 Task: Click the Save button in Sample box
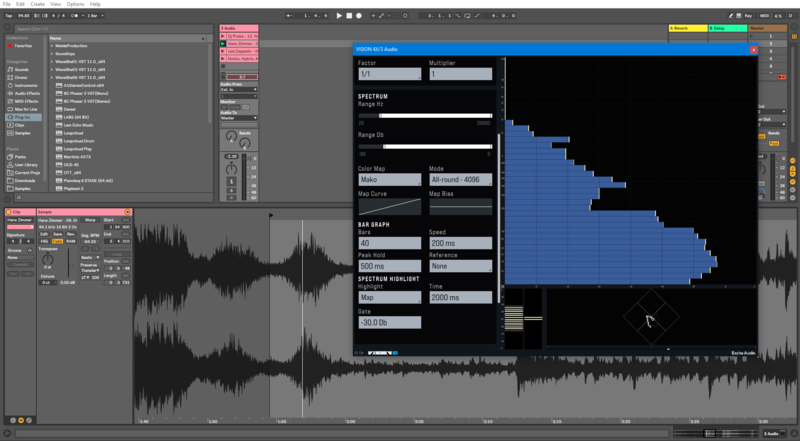(57, 234)
